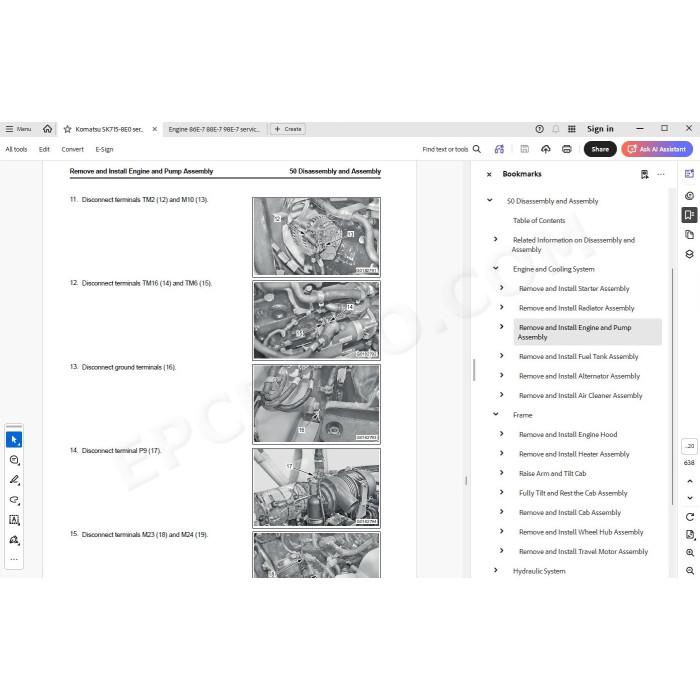Image resolution: width=700 pixels, height=700 pixels.
Task: Click add bookmark icon in Bookmarks header
Action: coord(644,174)
